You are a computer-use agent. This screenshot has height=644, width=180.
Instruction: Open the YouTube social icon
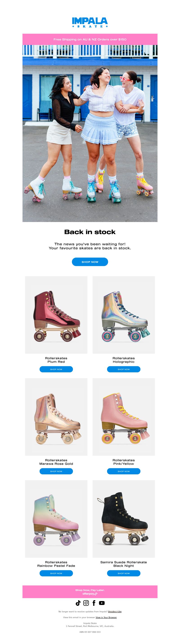(x=102, y=603)
